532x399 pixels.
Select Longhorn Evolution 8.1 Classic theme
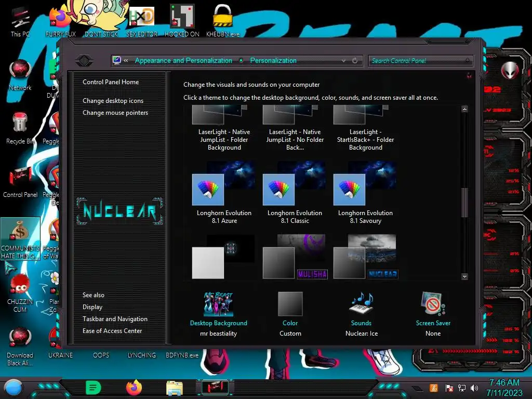pyautogui.click(x=295, y=193)
